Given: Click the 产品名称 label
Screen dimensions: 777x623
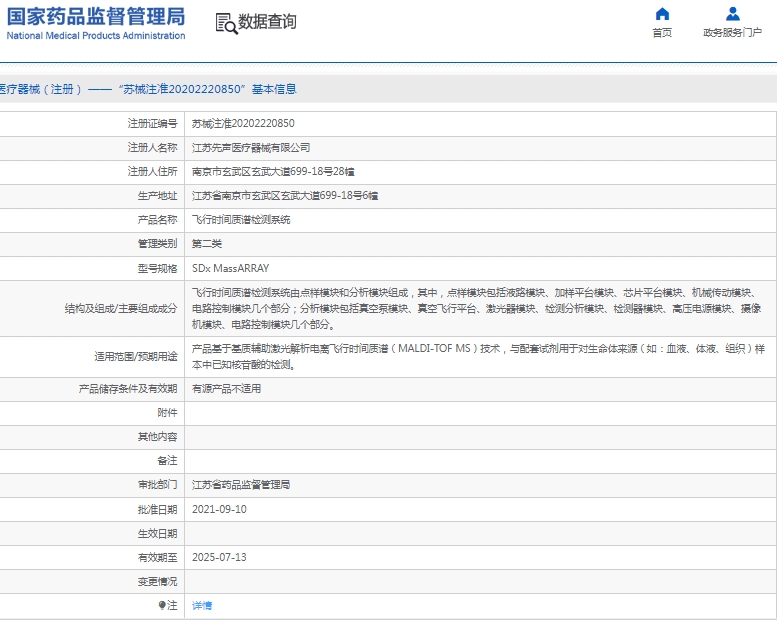Looking at the screenshot, I should (157, 220).
